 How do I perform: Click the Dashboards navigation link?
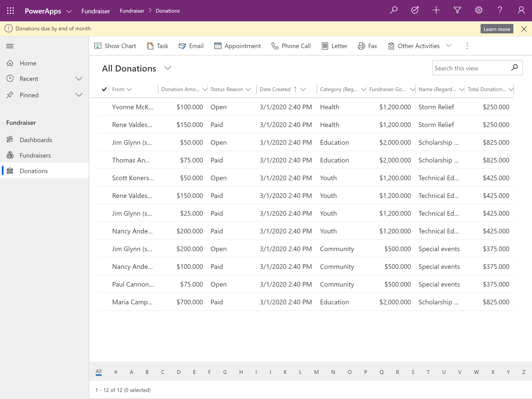[x=36, y=140]
